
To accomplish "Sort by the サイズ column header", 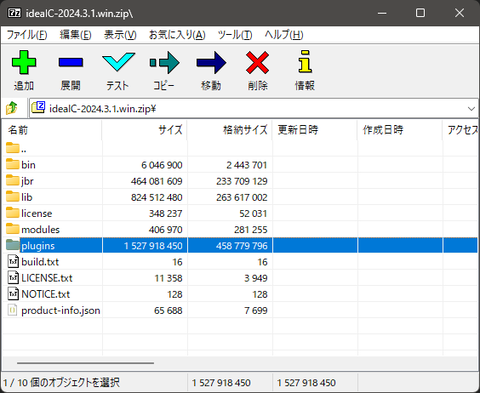I will [x=144, y=130].
